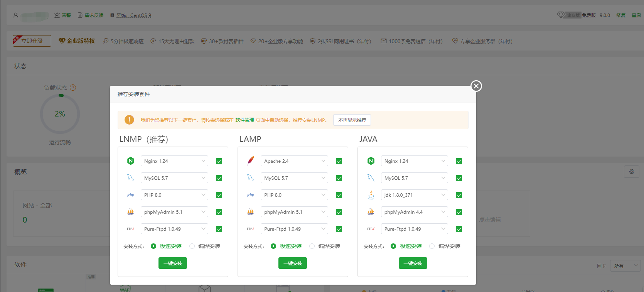Click the Java jdk icon

pyautogui.click(x=371, y=195)
